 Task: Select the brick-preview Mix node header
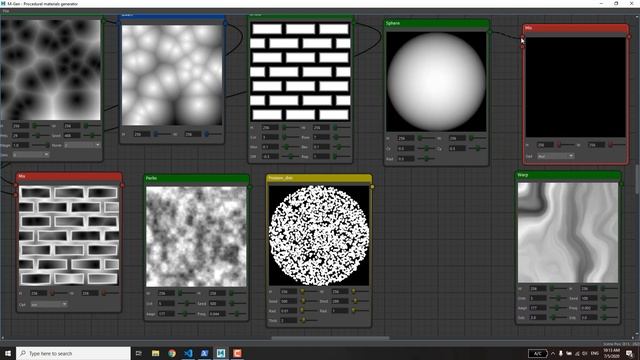click(69, 176)
